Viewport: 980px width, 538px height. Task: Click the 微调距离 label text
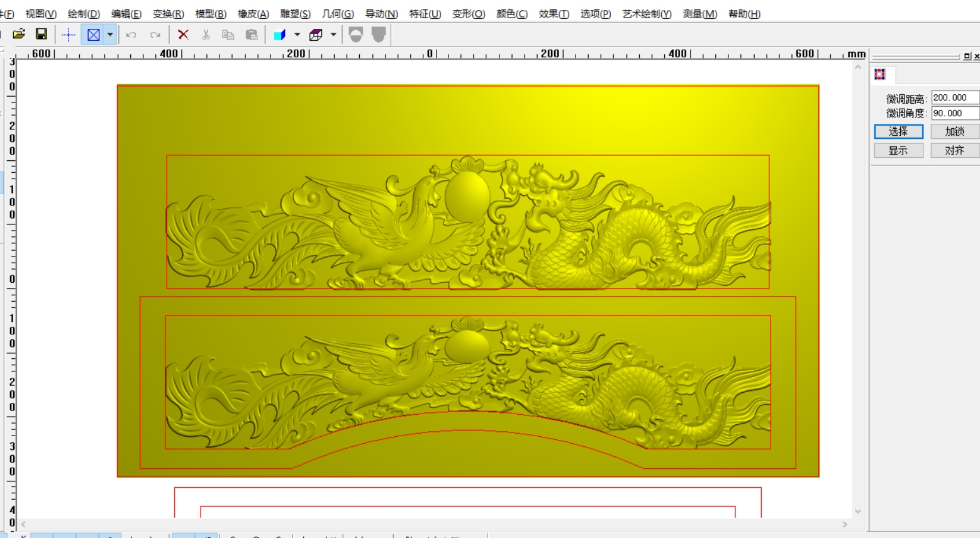pyautogui.click(x=906, y=99)
